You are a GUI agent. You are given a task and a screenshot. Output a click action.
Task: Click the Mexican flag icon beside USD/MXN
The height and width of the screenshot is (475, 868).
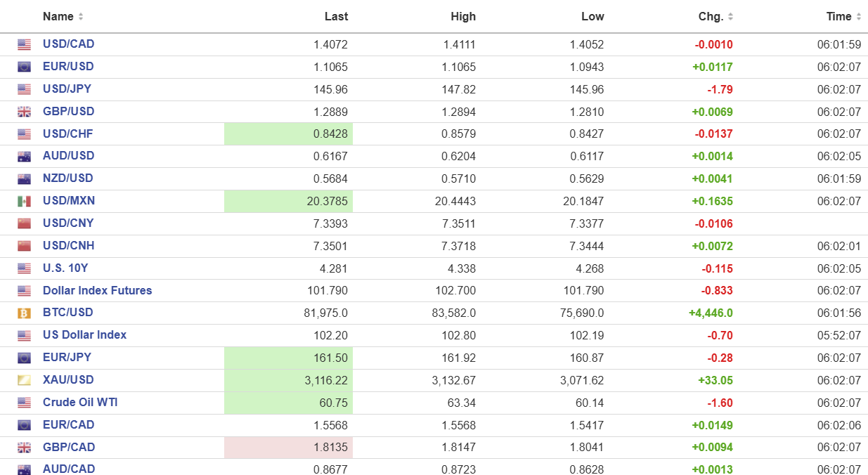25,201
